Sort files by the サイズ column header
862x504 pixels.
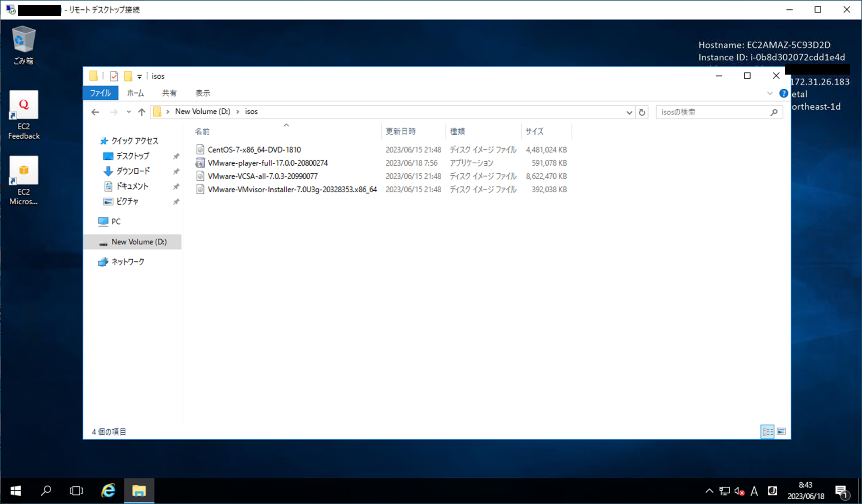point(534,131)
